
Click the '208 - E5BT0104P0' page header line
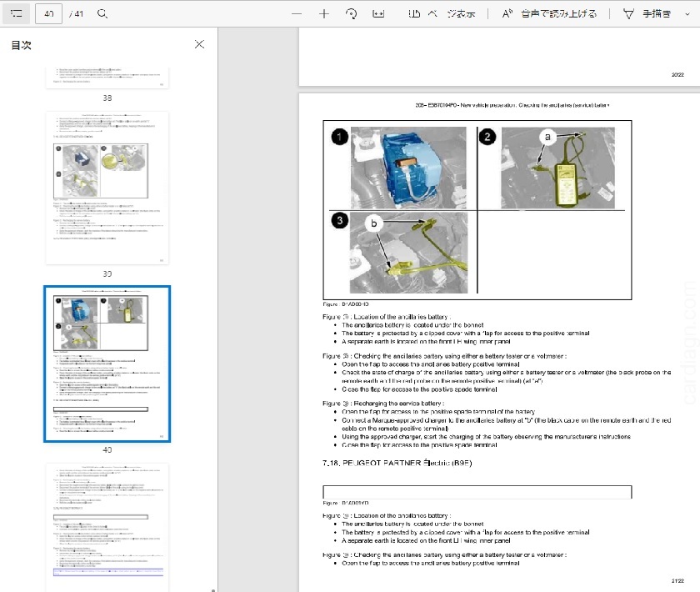pyautogui.click(x=512, y=105)
